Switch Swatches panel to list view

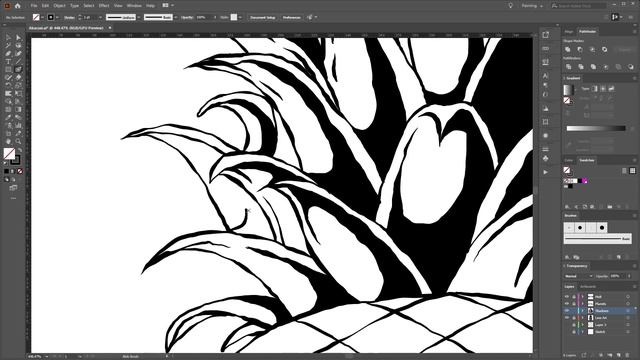coord(624,171)
